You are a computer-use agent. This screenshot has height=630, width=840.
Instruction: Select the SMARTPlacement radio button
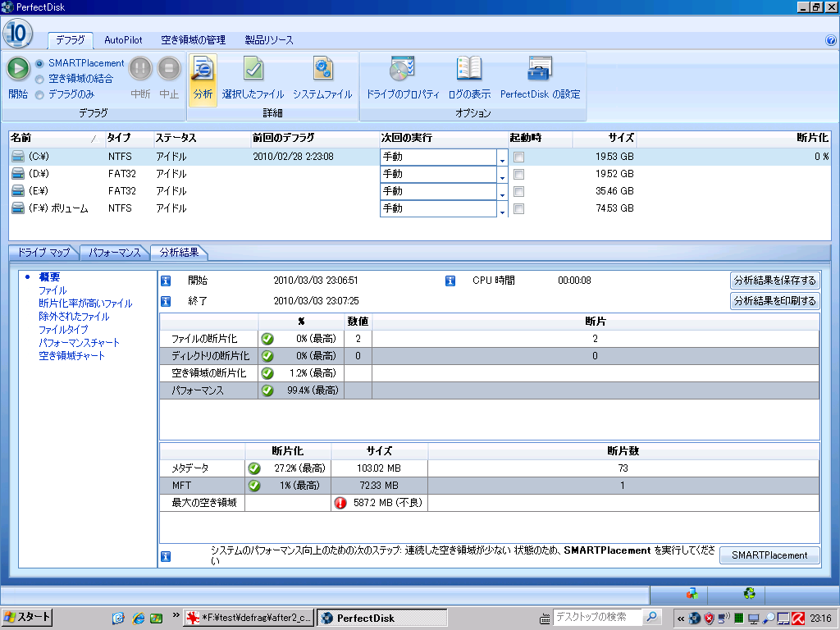pos(39,63)
